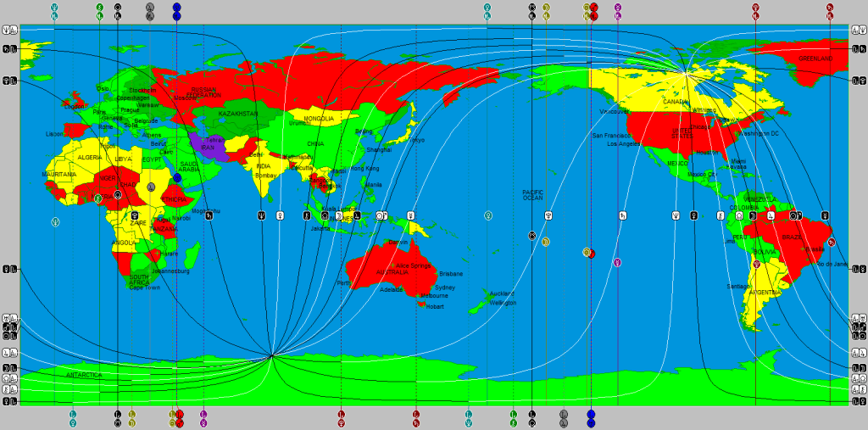Select the green marker over Nigeria

pos(98,198)
